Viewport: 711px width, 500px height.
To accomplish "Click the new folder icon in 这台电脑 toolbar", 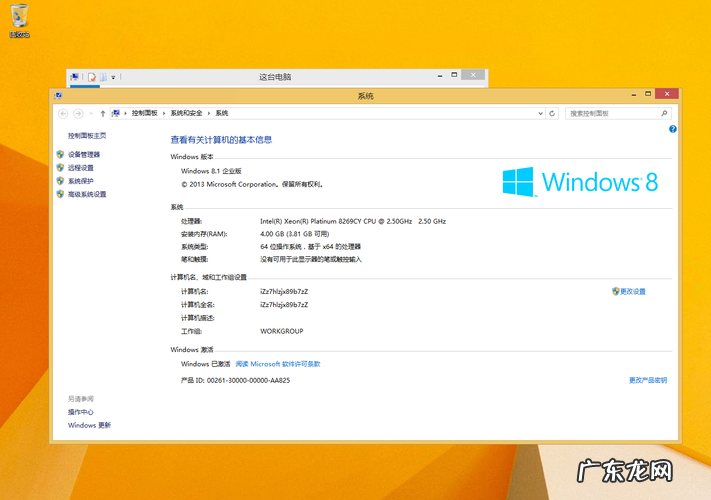I will click(x=103, y=77).
